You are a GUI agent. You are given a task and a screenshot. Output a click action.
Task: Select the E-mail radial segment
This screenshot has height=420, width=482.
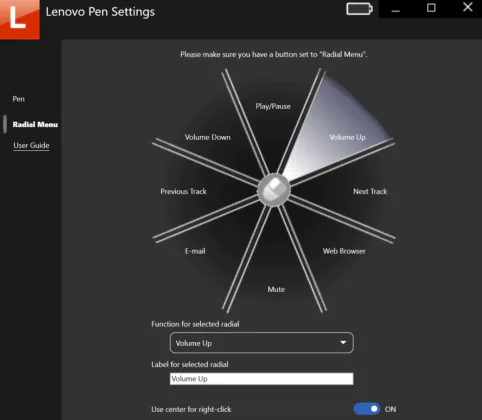[195, 251]
